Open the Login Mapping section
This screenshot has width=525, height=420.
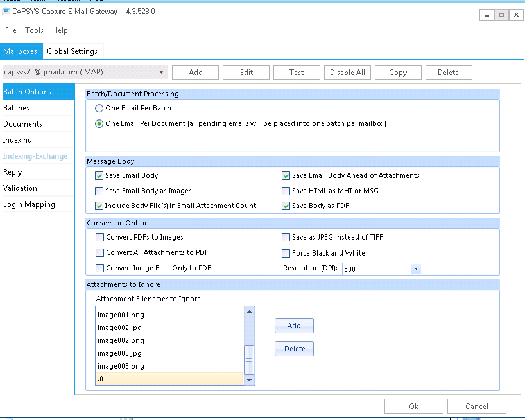pos(38,204)
